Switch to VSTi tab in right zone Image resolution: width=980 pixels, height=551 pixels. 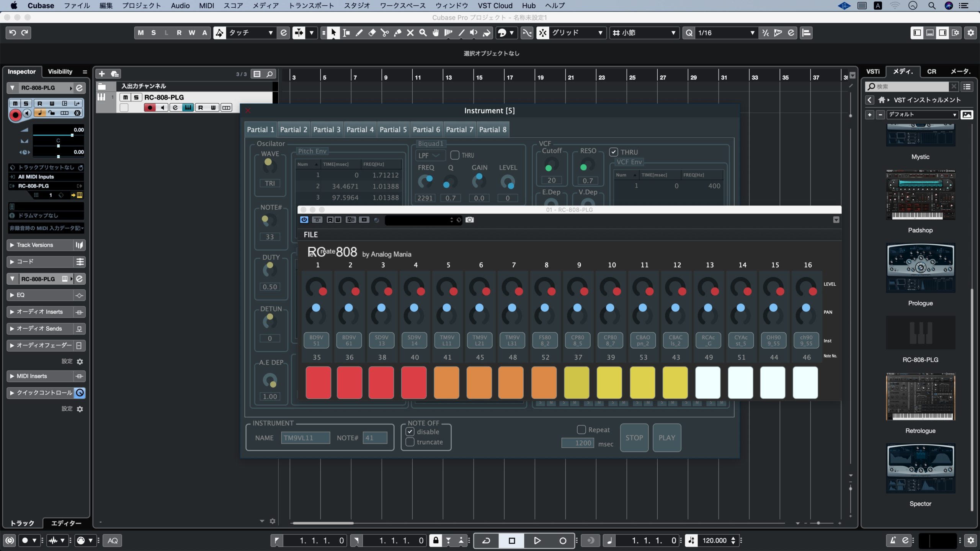[x=873, y=72]
